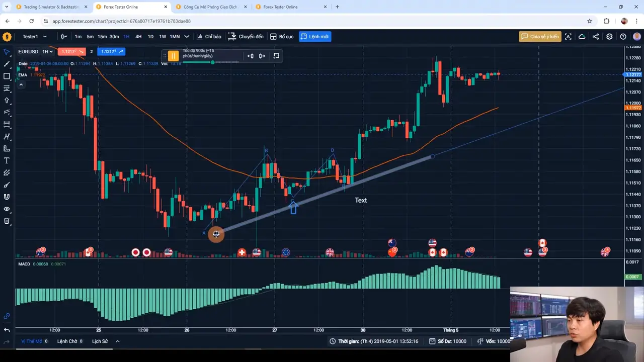This screenshot has height=362, width=644.
Task: Open the trash icon to remove drawings
Action: tap(7, 221)
